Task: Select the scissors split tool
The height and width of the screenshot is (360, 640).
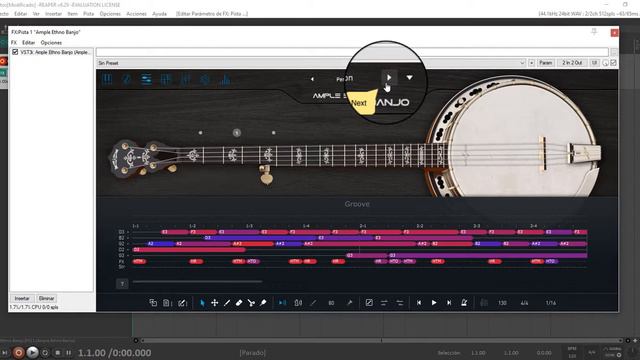Action: [x=251, y=302]
